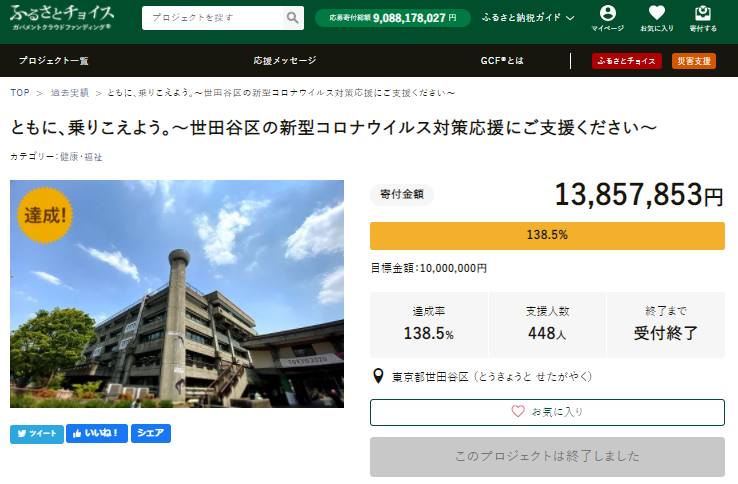
Task: Expand the ふるさと納税ガイド dropdown
Action: [527, 18]
